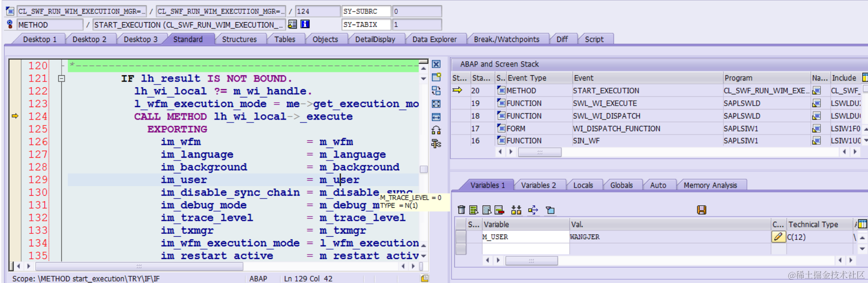This screenshot has height=283, width=868.
Task: Click the blue layout icon in variables toolbar
Action: (550, 210)
